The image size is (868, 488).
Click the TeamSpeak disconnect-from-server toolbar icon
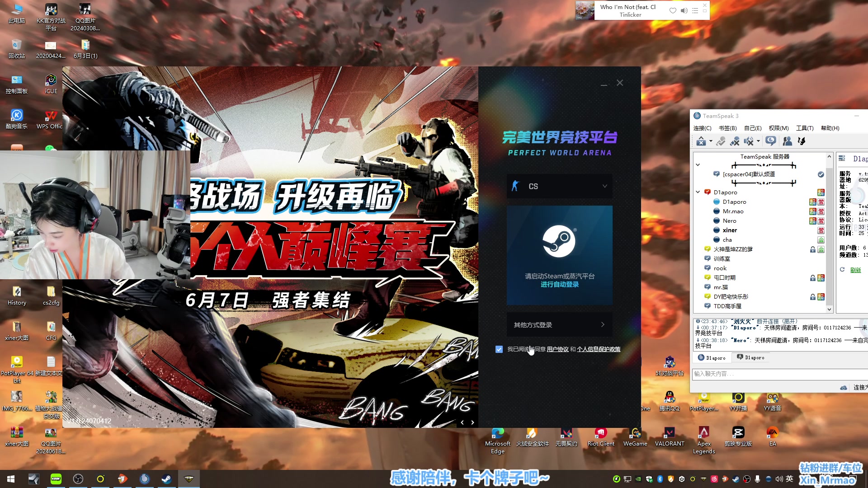pyautogui.click(x=701, y=141)
